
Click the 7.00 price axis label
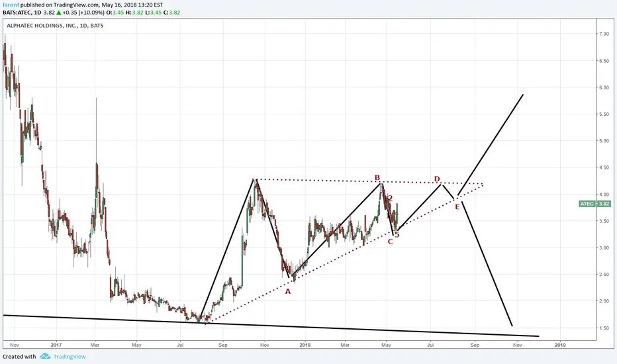pos(604,34)
